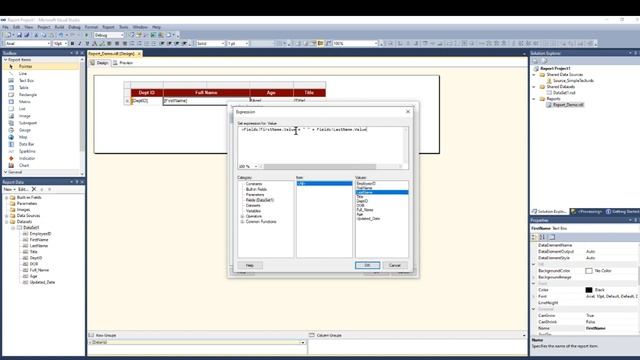Select EmployeeID in the Values list
This screenshot has height=360, width=640.
366,184
